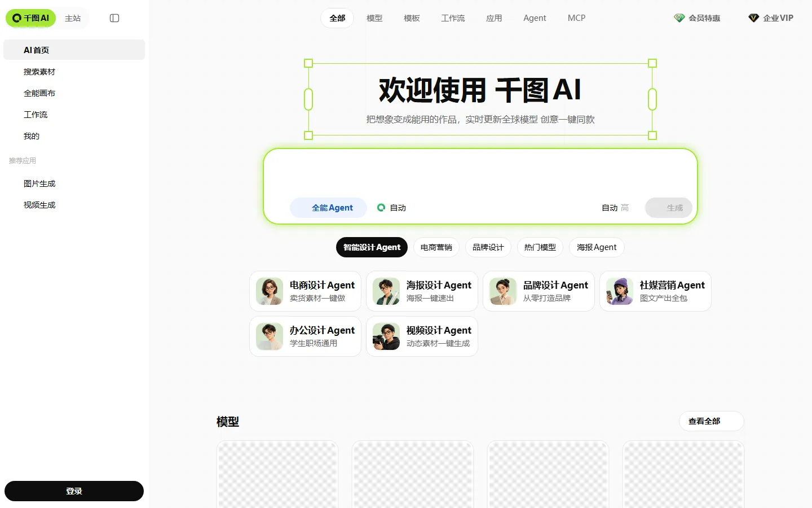The image size is (812, 508).
Task: Click the 企业VIP diamond icon
Action: click(x=753, y=18)
